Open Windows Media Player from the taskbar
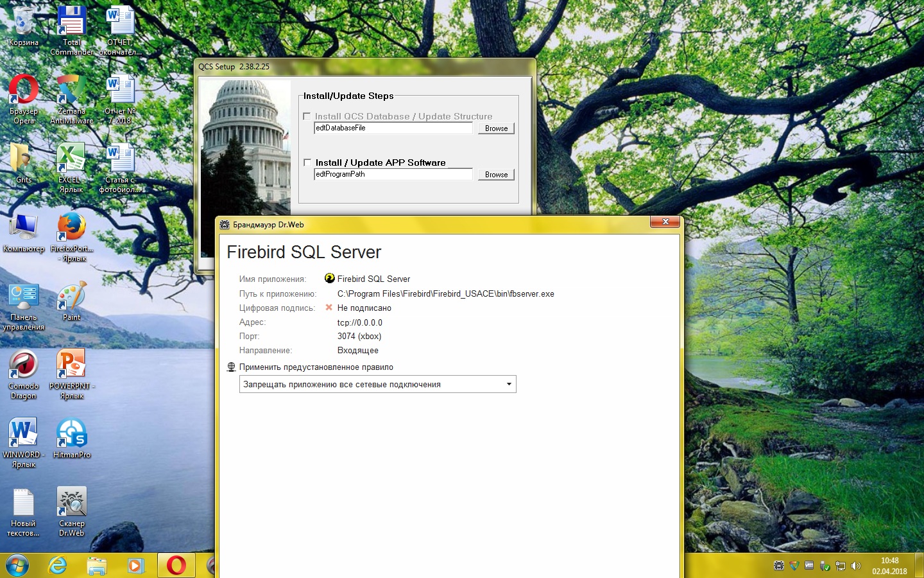Image resolution: width=924 pixels, height=578 pixels. pyautogui.click(x=135, y=565)
